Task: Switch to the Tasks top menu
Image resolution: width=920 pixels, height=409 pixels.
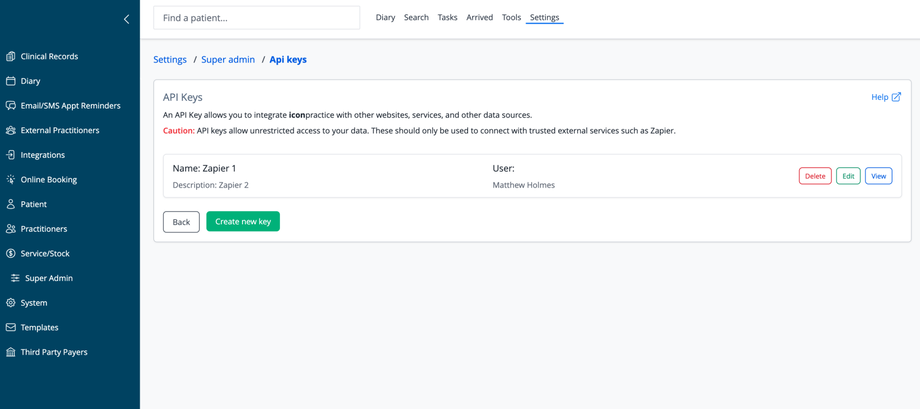Action: 447,18
